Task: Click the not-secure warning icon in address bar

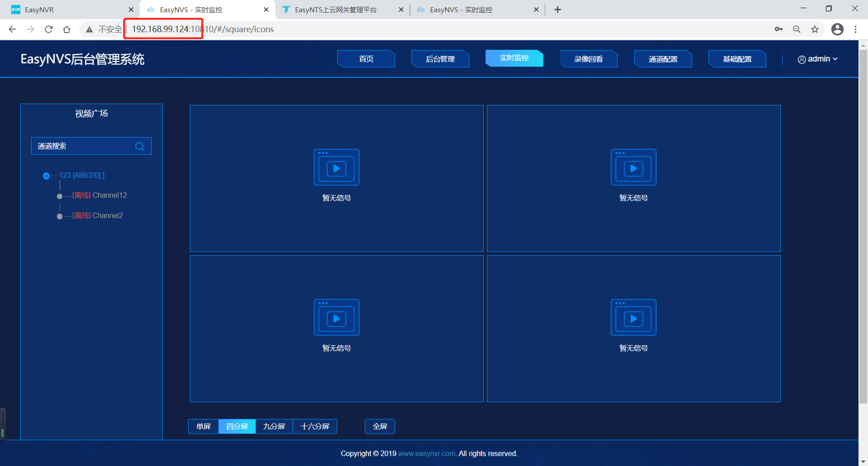Action: click(x=90, y=29)
